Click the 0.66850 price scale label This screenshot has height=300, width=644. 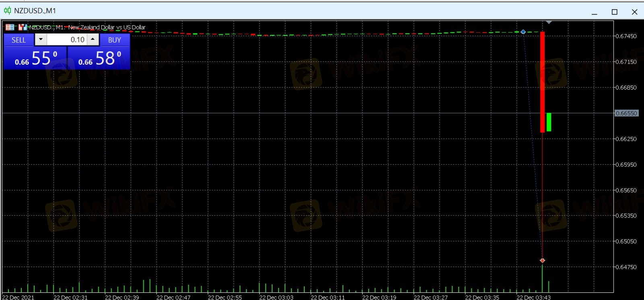pos(626,88)
